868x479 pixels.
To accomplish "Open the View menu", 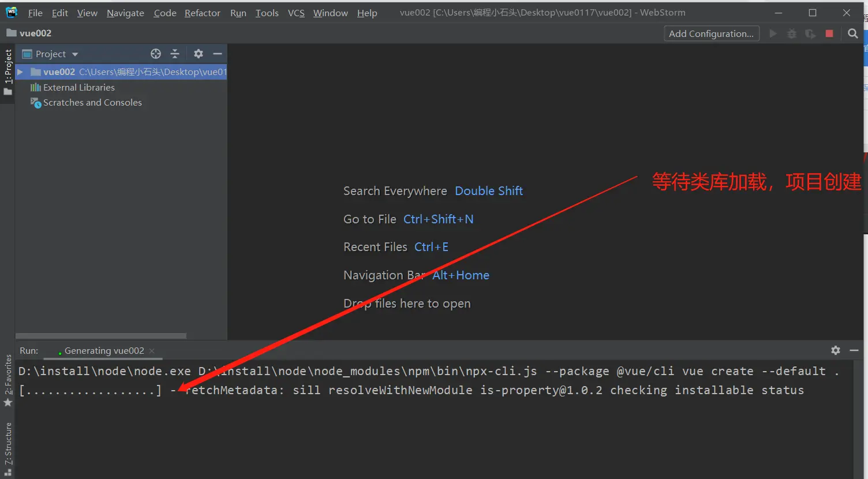I will coord(87,13).
